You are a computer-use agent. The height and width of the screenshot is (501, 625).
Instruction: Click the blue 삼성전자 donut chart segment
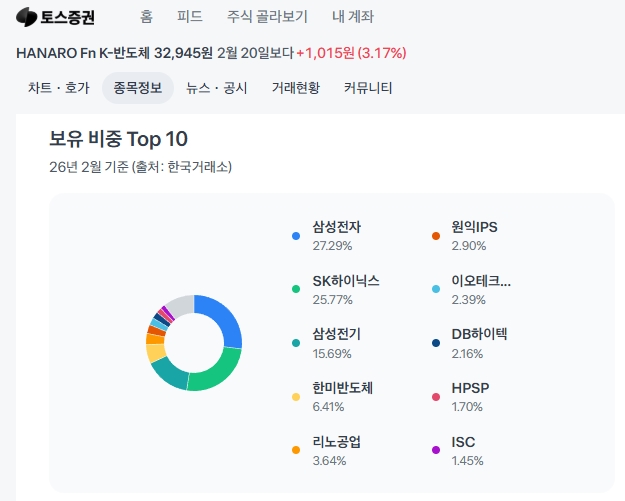(225, 318)
